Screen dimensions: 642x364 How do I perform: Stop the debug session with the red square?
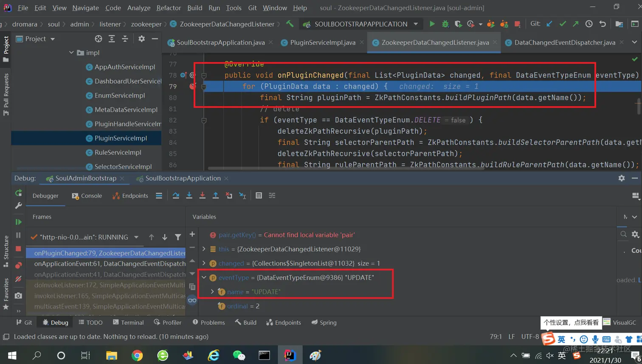point(18,249)
